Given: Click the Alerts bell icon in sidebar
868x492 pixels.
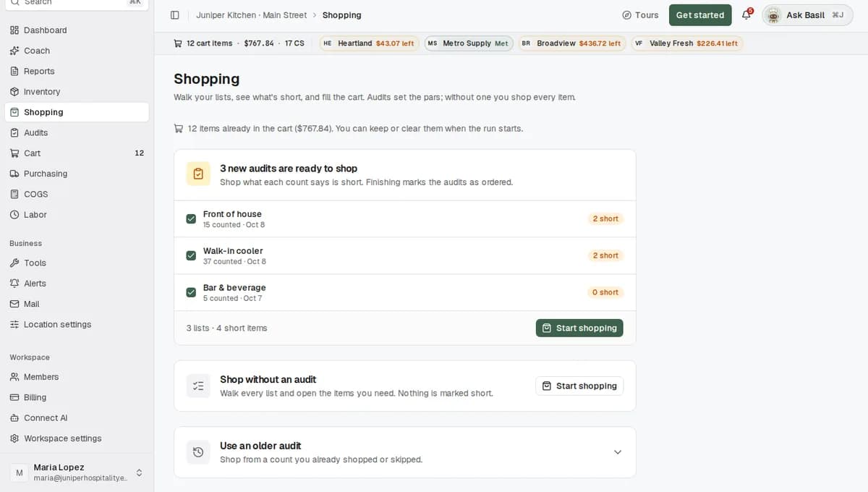Looking at the screenshot, I should click(14, 284).
